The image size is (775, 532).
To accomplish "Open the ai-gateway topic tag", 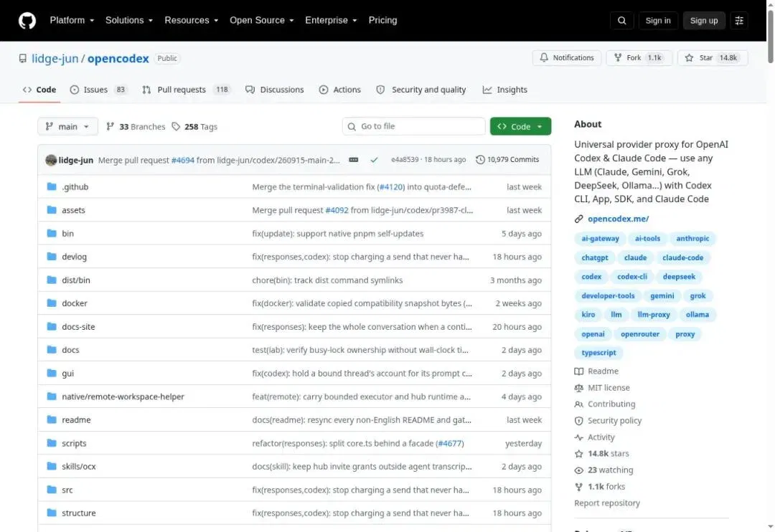I will [x=600, y=238].
